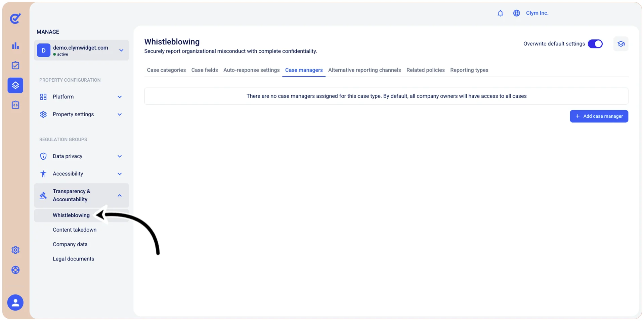Open the Related policies tab

point(425,70)
